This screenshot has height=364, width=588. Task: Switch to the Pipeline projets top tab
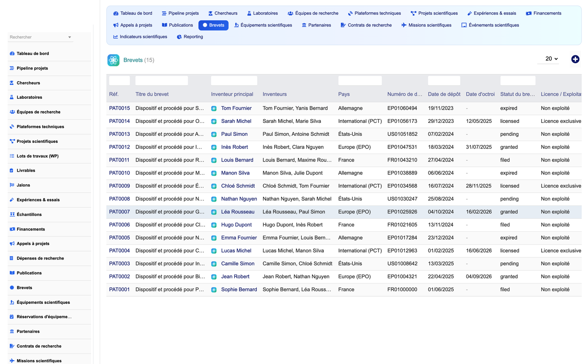point(180,13)
